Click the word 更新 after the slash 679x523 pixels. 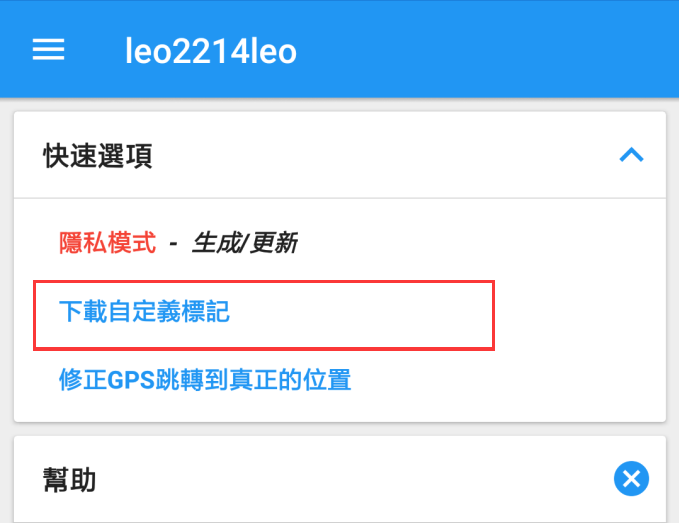(x=273, y=242)
